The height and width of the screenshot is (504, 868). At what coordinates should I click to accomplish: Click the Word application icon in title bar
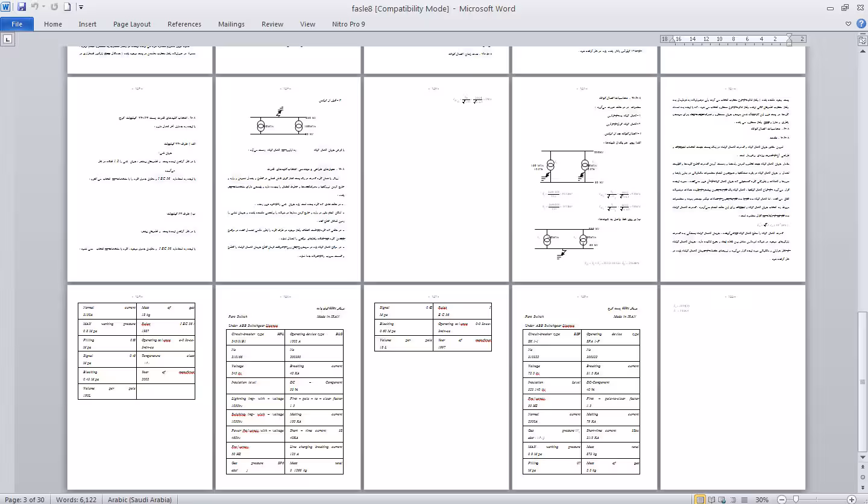pos(6,7)
